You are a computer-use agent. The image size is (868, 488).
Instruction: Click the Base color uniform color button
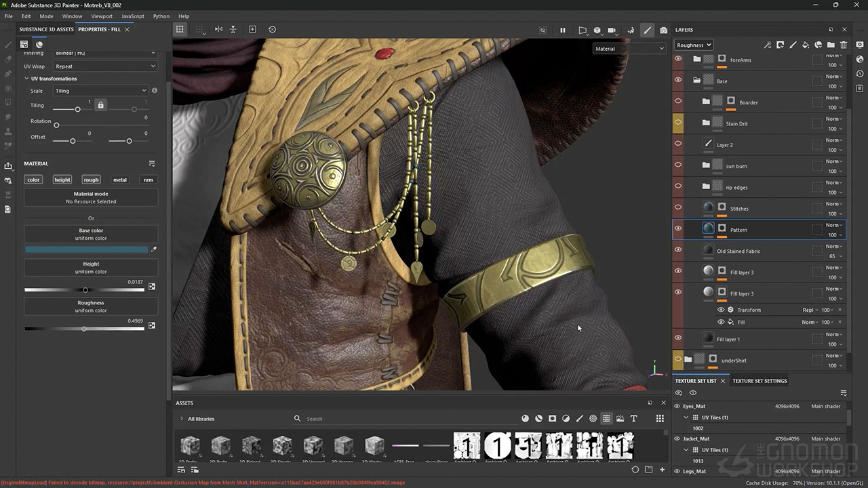(x=91, y=234)
